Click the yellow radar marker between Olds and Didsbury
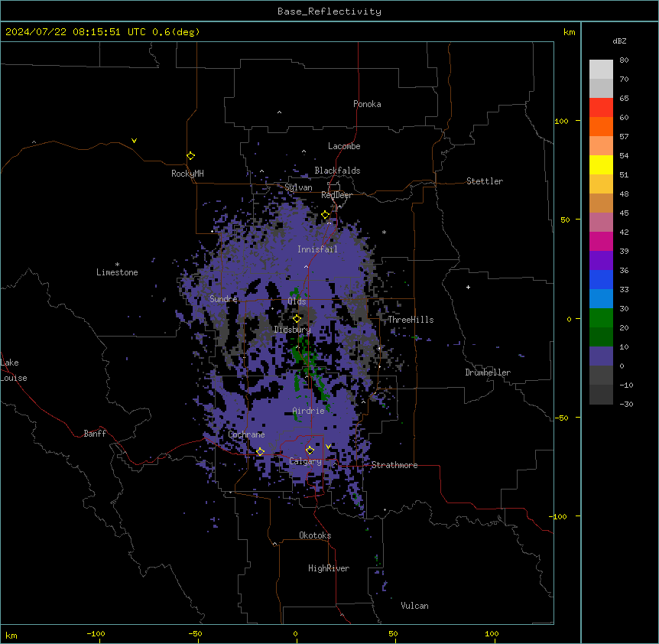 coord(297,319)
